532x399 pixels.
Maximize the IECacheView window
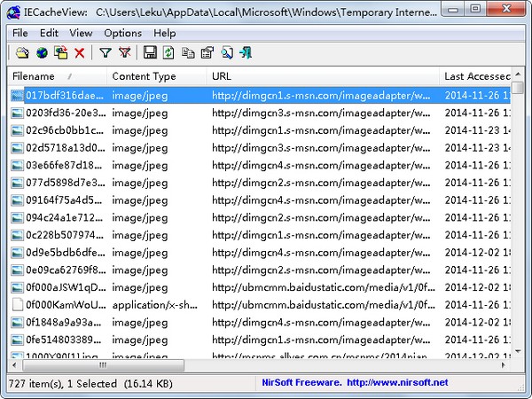pyautogui.click(x=475, y=9)
